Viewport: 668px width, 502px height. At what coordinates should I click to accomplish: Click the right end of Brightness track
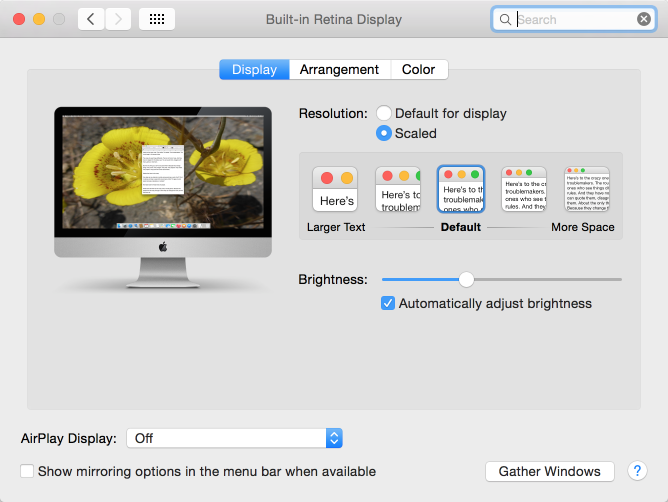point(619,280)
